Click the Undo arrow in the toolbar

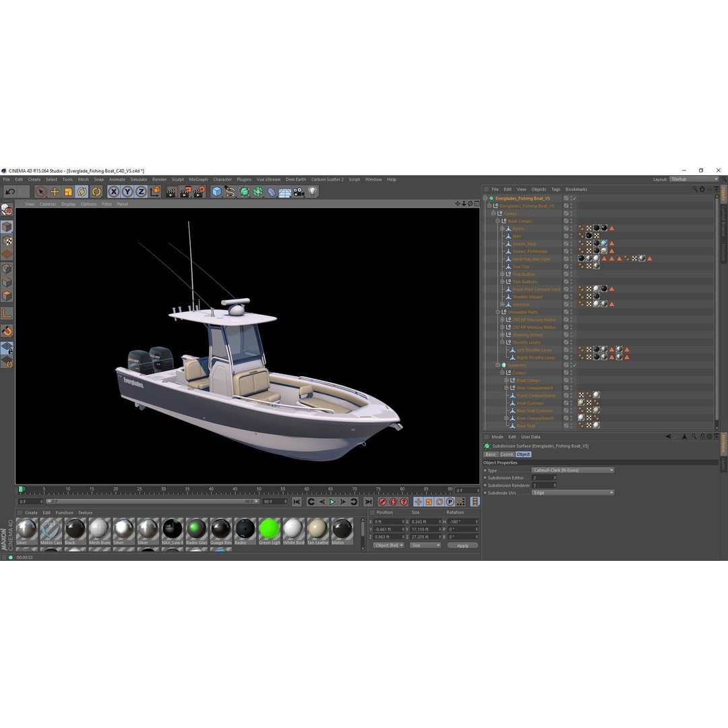(9, 191)
